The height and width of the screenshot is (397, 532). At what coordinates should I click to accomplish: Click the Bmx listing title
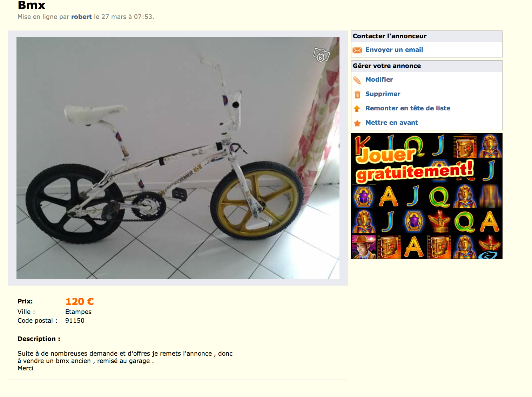[x=32, y=5]
